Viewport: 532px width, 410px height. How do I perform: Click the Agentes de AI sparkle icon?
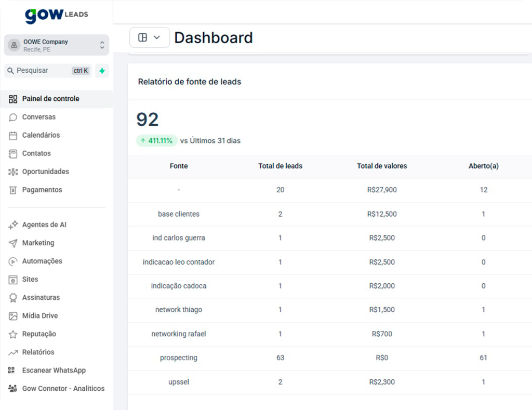click(x=13, y=225)
